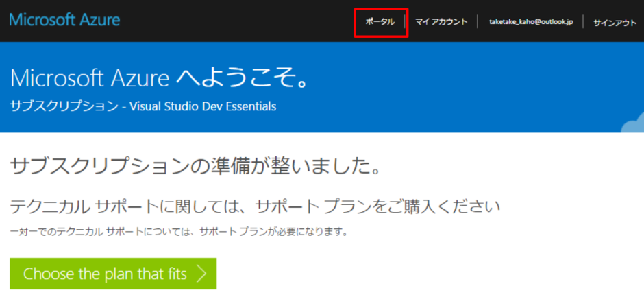Select the Microsoft Azure へようこそ。 heading
Image resolution: width=644 pixels, height=297 pixels.
click(x=160, y=78)
